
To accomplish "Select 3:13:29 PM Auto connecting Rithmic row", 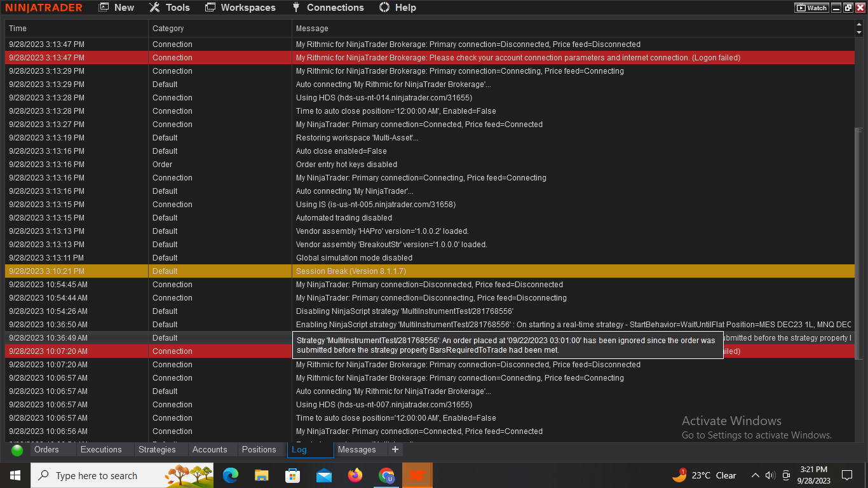I will pos(430,85).
